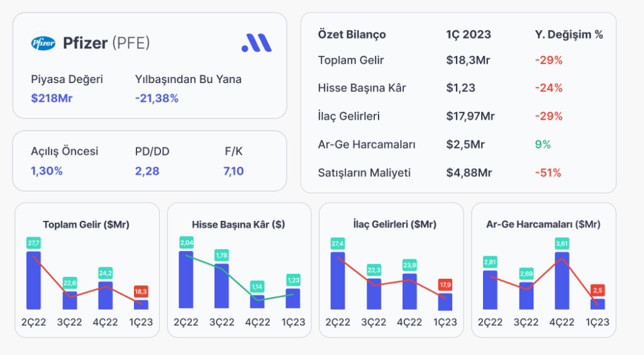Click the 2,04 bar label in EPS chart
Screen dimensions: 644x355
pos(186,243)
